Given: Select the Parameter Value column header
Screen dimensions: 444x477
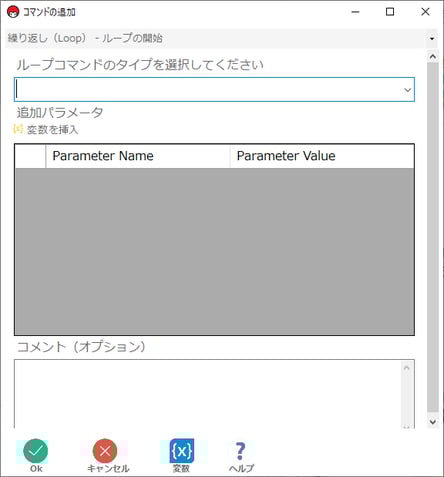Looking at the screenshot, I should [322, 156].
